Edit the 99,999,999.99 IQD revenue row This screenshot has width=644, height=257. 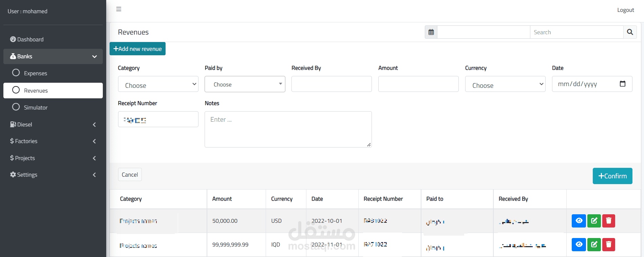594,244
